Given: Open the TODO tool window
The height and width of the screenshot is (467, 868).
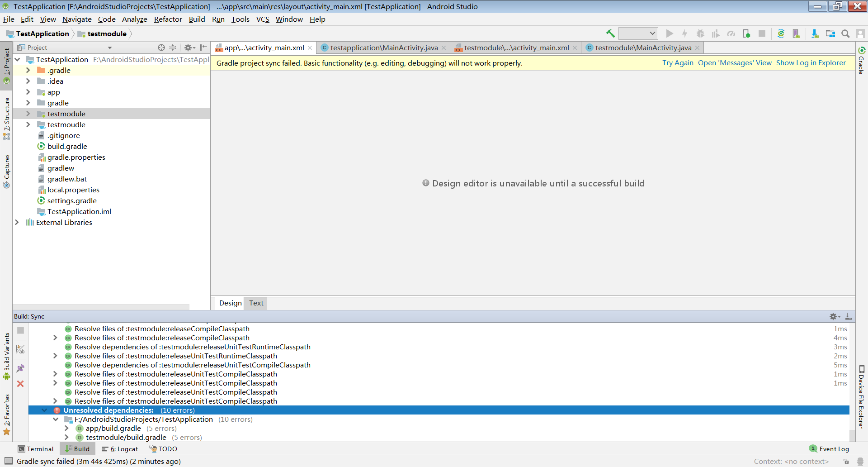Looking at the screenshot, I should click(163, 449).
